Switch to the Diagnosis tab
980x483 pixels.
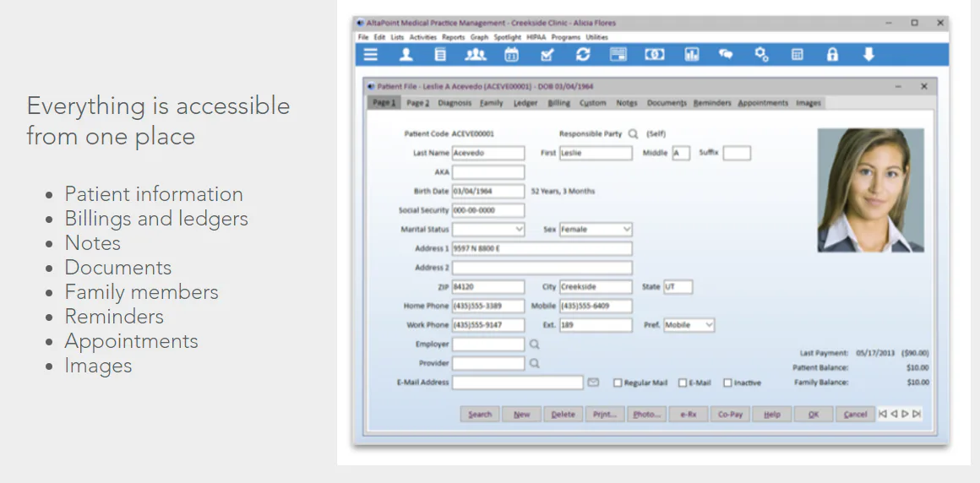point(455,103)
